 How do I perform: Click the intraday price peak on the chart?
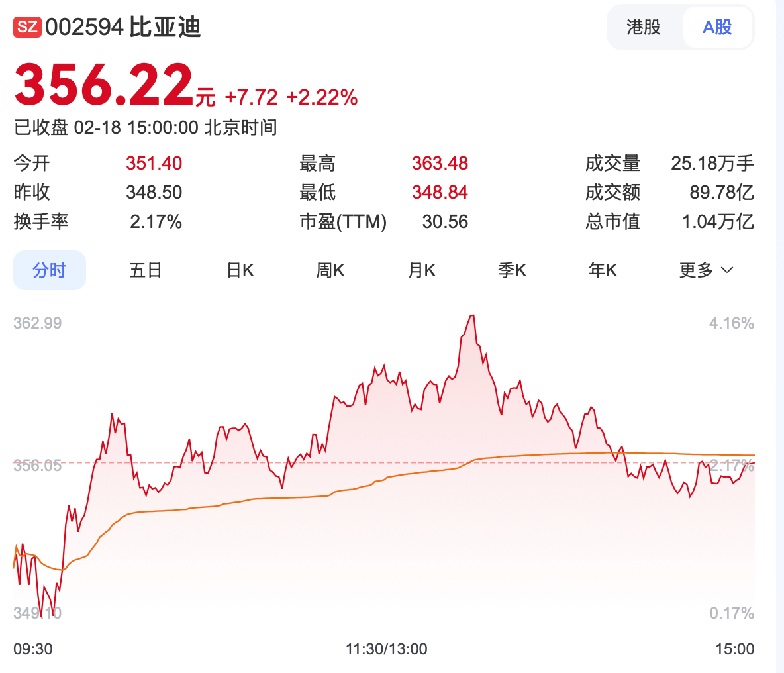click(x=472, y=316)
